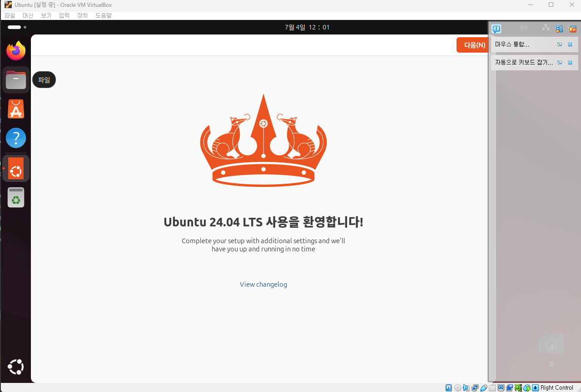Screen dimensions: 581x392
Task: Click the VirtualBox notification center toggle icon
Action: tap(497, 29)
